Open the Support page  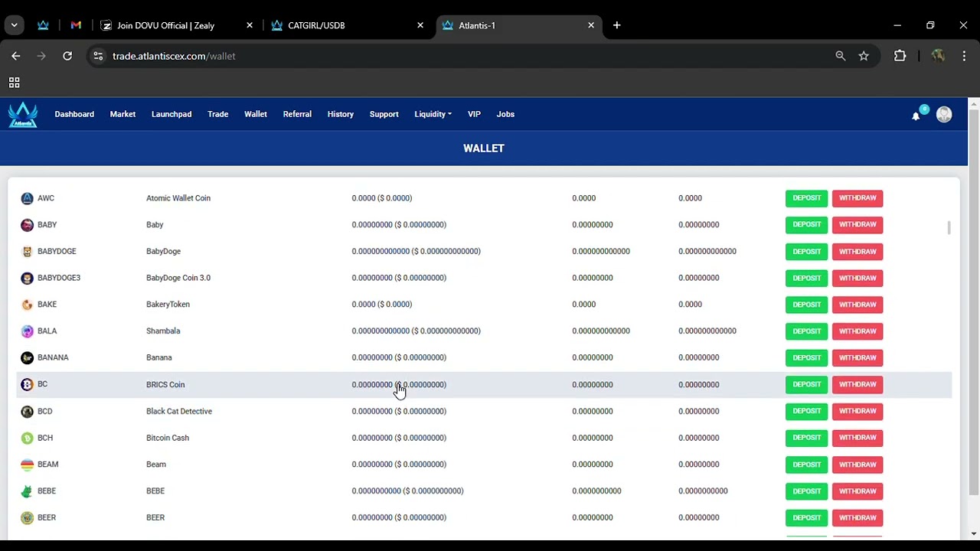coord(384,114)
